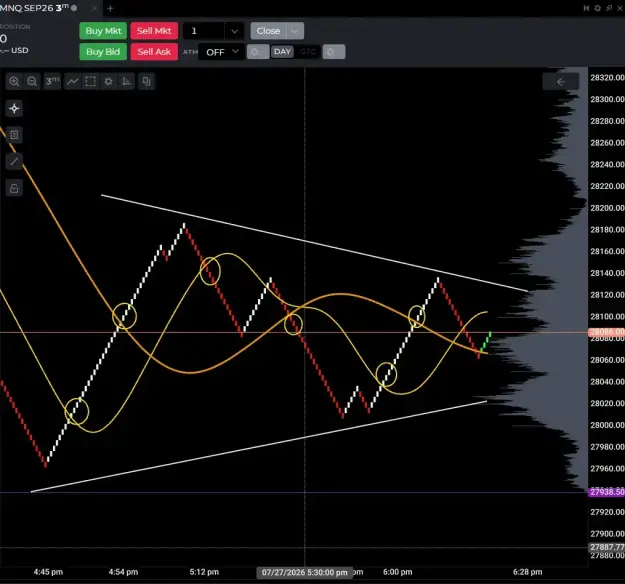Select the dashed rectangle selection tool

pos(90,81)
